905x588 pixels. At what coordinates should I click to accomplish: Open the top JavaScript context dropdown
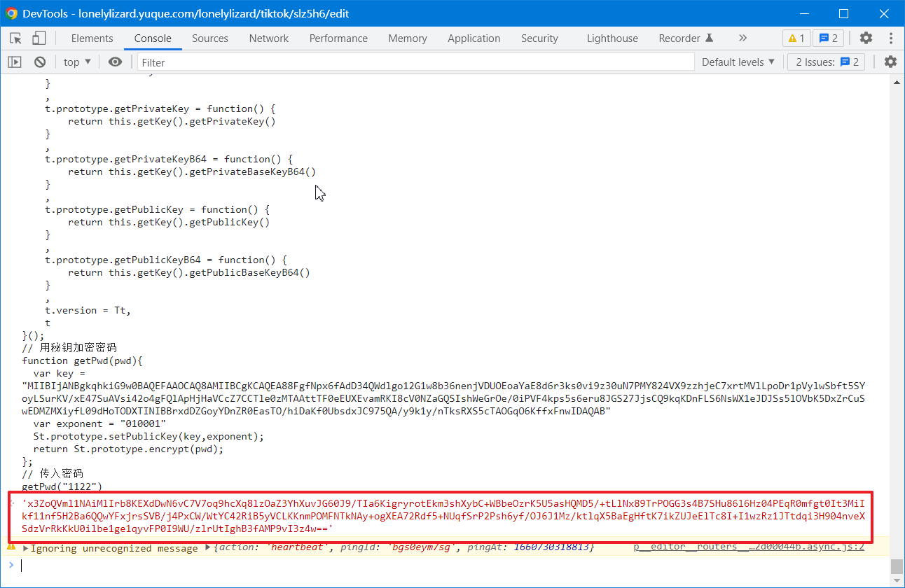tap(77, 62)
